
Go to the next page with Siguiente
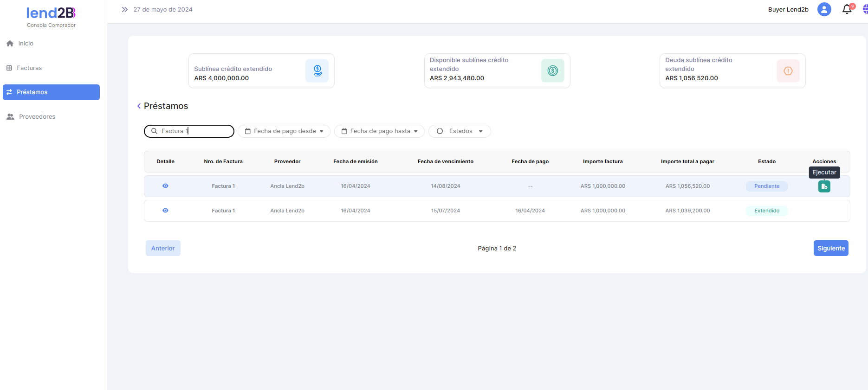(x=830, y=248)
